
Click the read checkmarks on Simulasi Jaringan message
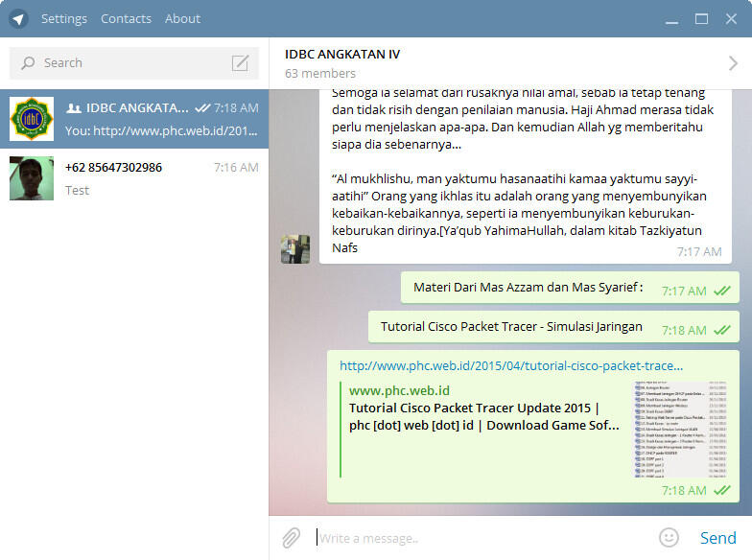(x=721, y=330)
